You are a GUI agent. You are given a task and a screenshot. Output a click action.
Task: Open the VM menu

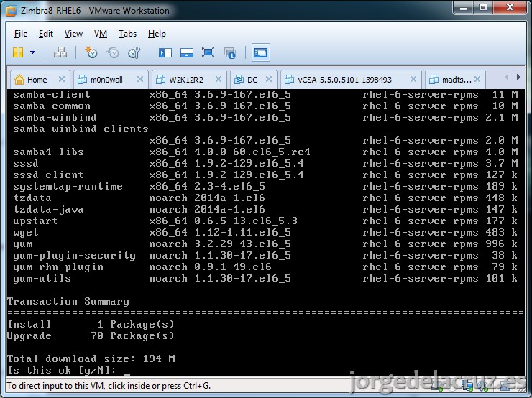click(x=101, y=34)
